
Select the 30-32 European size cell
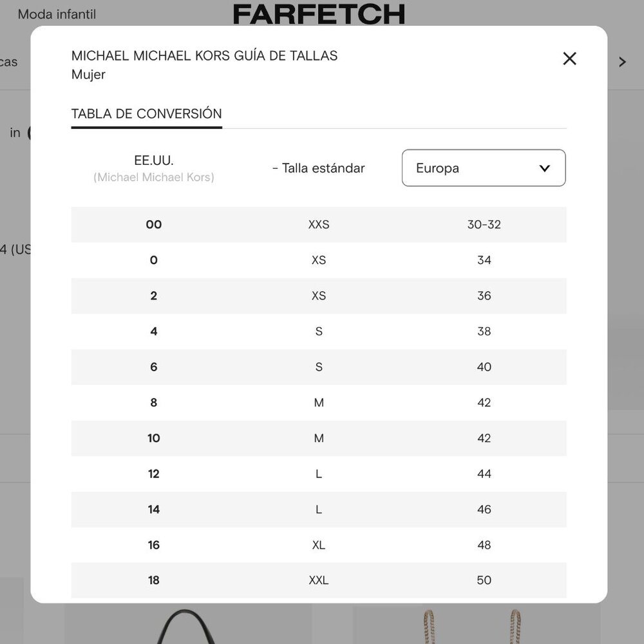[x=484, y=225]
